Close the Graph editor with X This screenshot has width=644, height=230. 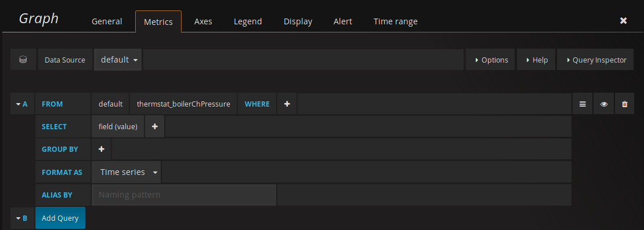(x=623, y=20)
